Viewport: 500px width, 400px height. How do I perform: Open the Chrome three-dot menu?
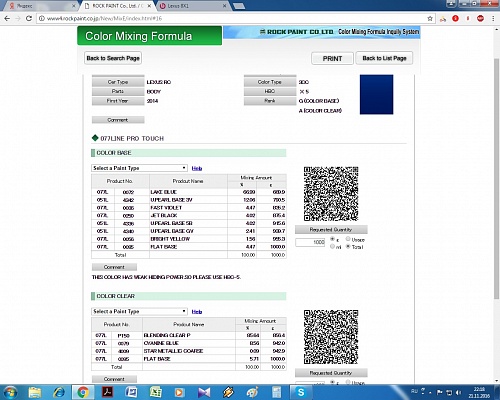tap(493, 19)
